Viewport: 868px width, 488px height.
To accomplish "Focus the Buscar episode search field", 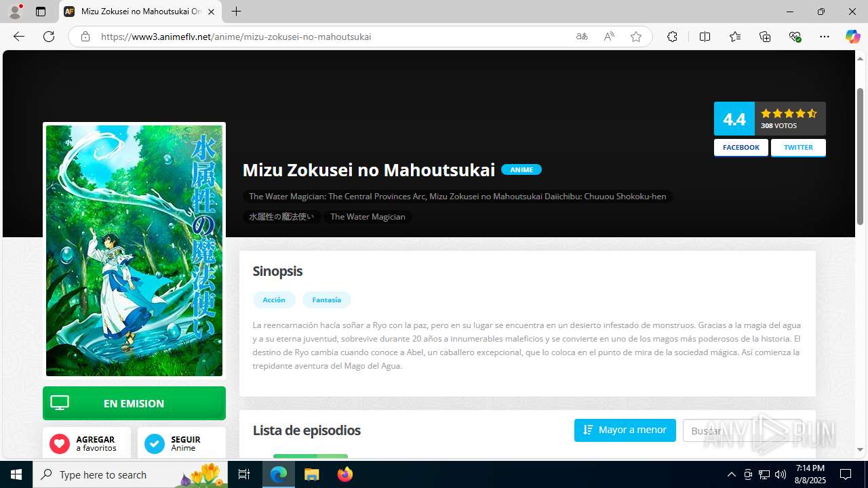I will pyautogui.click(x=743, y=430).
